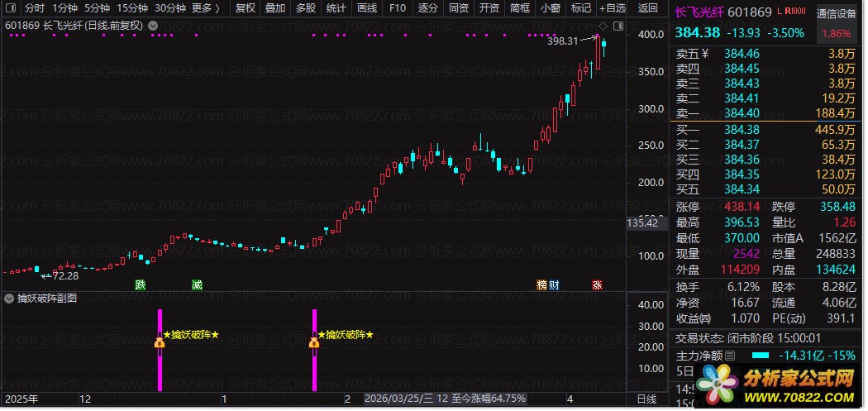The width and height of the screenshot is (868, 411).
Task: Activate the 画线 drawing tool
Action: 366,7
